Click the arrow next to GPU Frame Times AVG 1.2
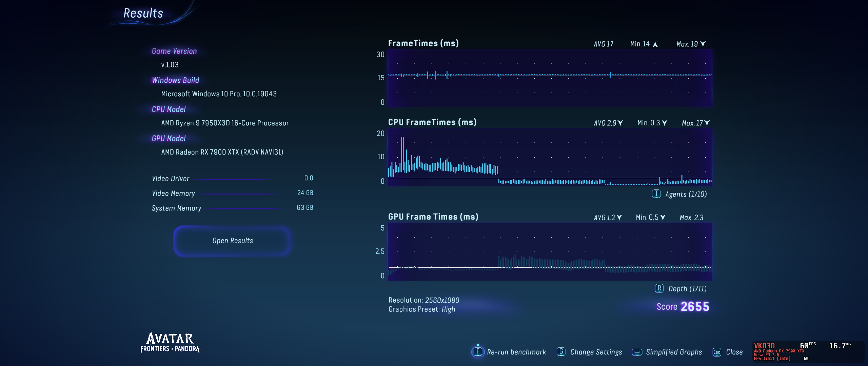Screen dimensions: 868x366 [619, 218]
